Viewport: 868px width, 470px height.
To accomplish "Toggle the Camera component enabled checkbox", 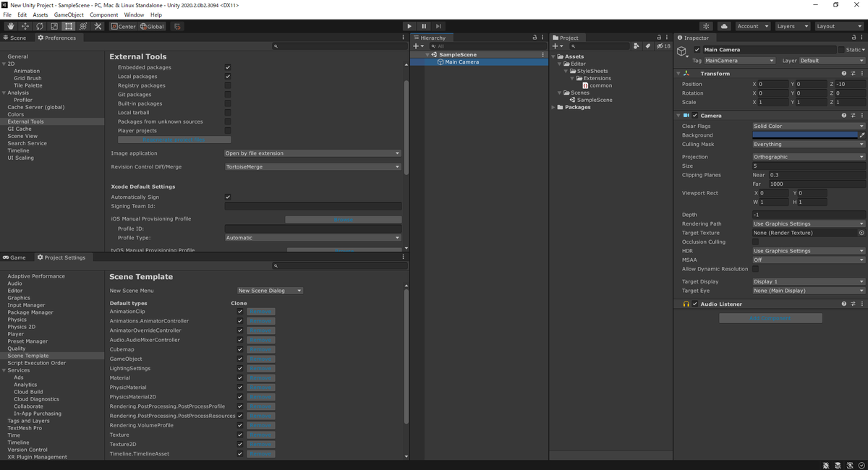I will click(x=695, y=115).
